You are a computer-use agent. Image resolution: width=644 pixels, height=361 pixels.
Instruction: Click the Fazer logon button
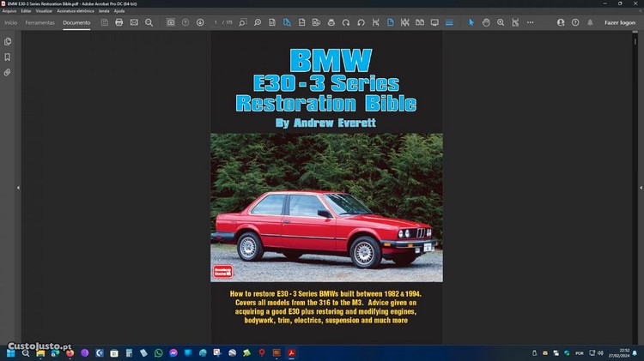pos(619,22)
